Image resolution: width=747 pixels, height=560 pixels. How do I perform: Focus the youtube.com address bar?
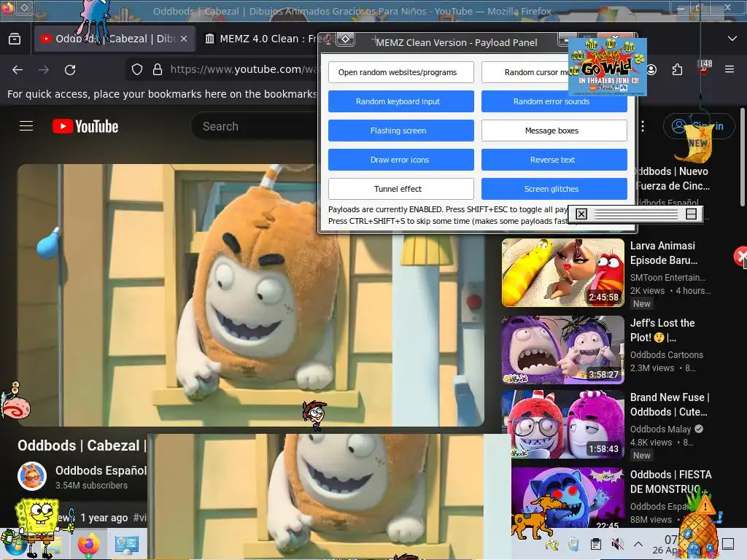tap(243, 69)
